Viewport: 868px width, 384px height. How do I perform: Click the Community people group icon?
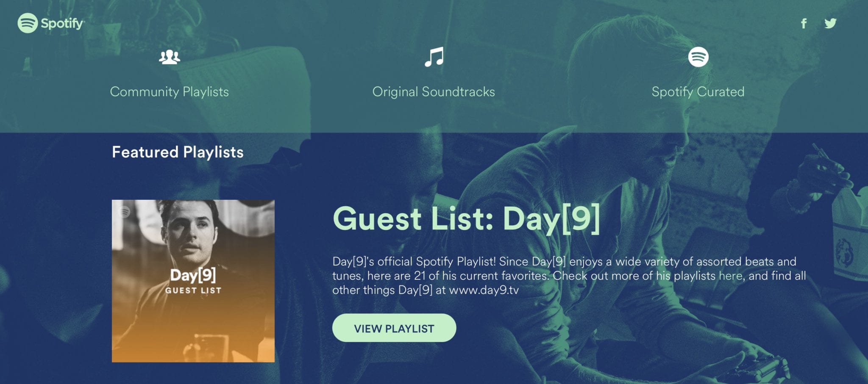click(170, 57)
